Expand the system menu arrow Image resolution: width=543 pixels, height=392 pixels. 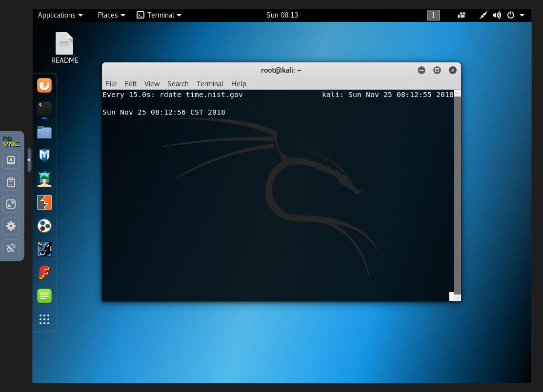522,15
